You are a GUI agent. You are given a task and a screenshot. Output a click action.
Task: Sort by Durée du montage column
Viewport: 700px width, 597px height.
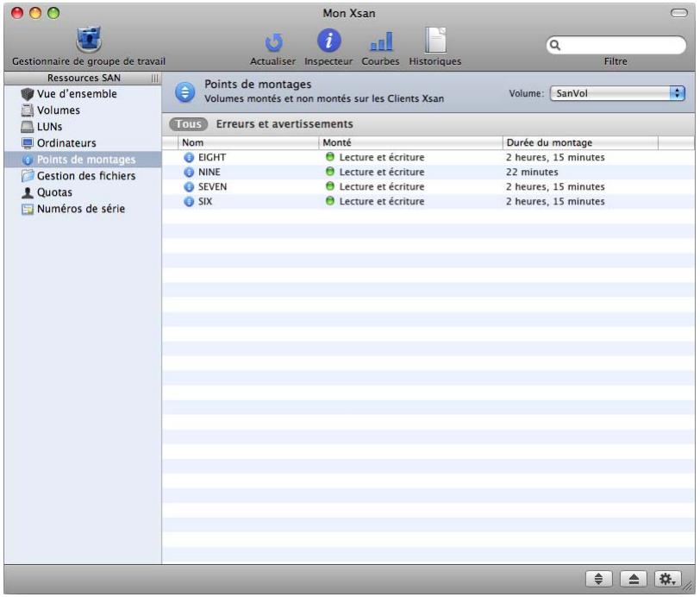click(x=580, y=143)
